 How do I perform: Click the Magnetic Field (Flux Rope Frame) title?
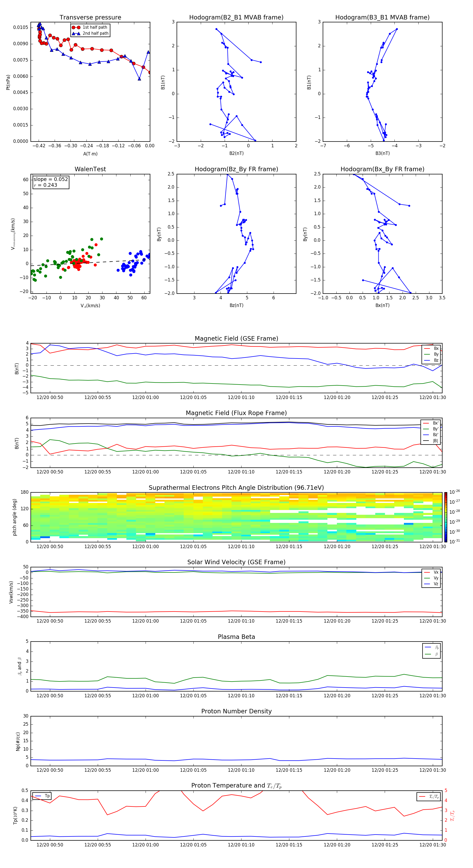tap(236, 413)
